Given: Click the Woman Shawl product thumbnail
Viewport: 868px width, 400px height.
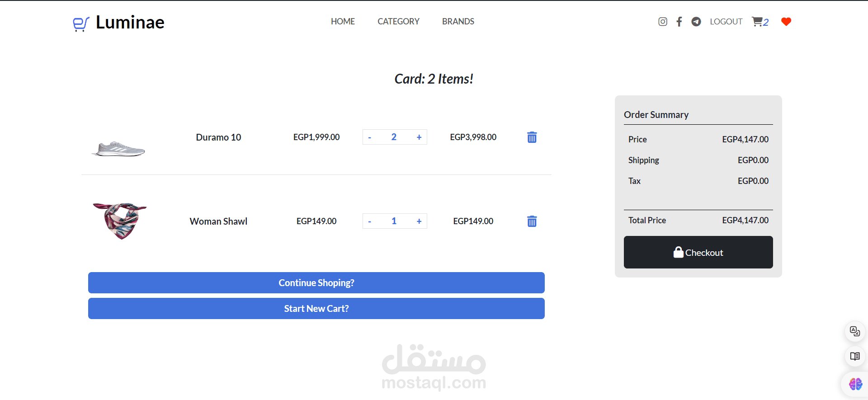Looking at the screenshot, I should pyautogui.click(x=120, y=221).
